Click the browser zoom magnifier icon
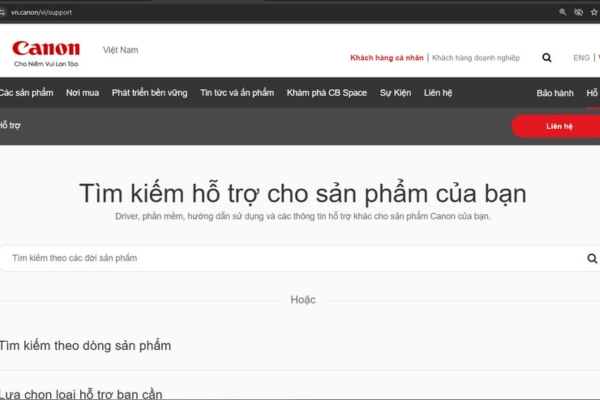This screenshot has width=600, height=400. pyautogui.click(x=562, y=12)
